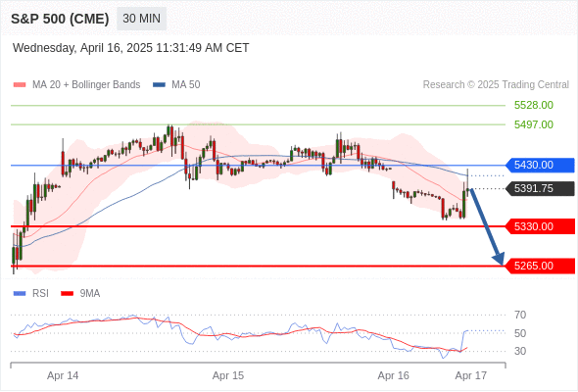Click the blue downward arrow head
The width and height of the screenshot is (578, 392).
coord(499,259)
